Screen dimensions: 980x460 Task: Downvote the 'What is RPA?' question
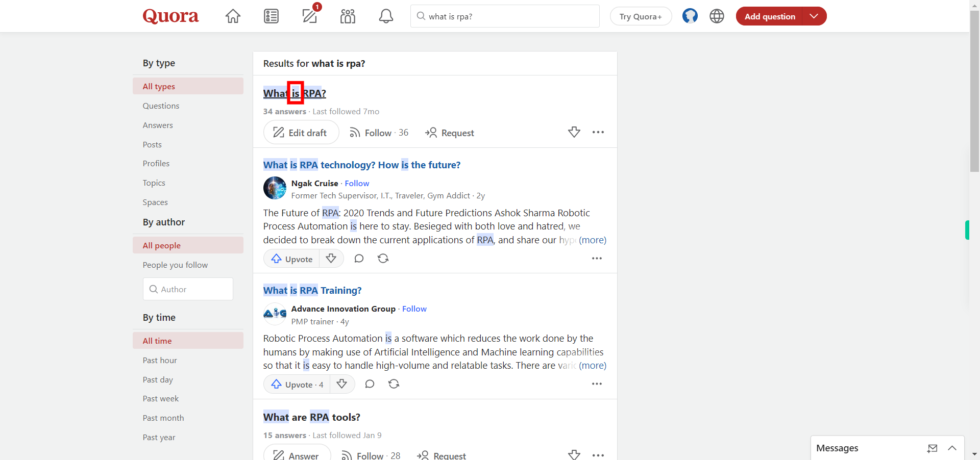[574, 132]
